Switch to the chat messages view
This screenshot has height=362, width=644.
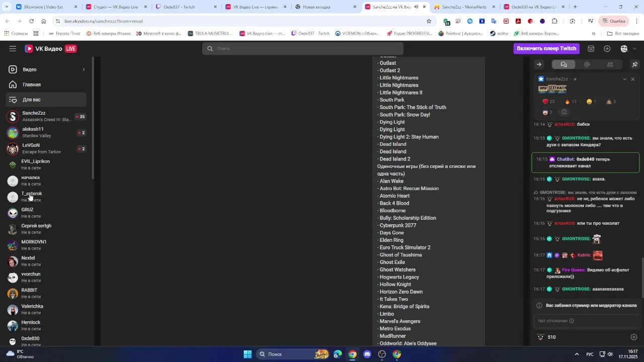[563, 64]
